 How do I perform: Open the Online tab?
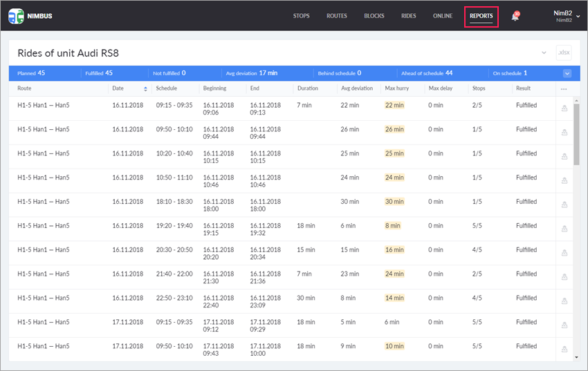pyautogui.click(x=443, y=16)
